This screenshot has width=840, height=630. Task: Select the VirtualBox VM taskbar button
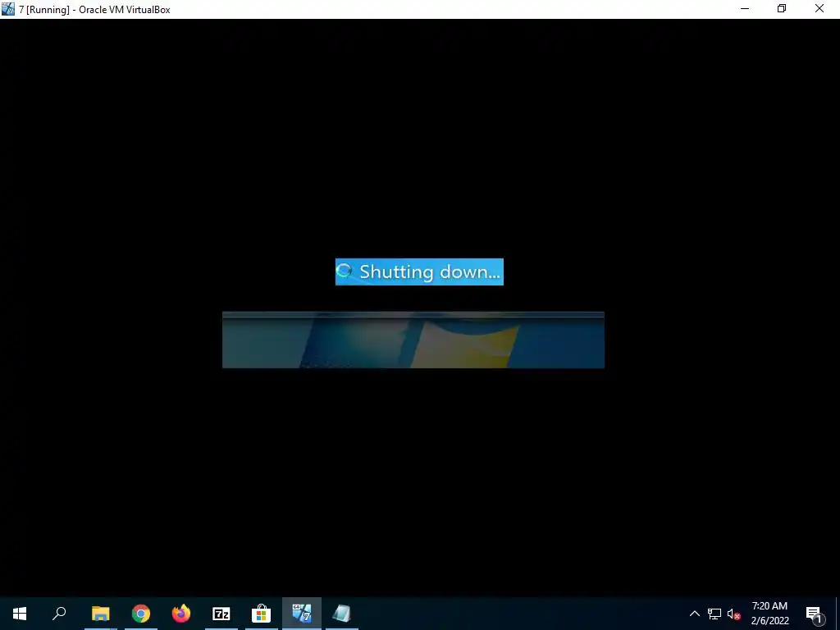(x=302, y=614)
